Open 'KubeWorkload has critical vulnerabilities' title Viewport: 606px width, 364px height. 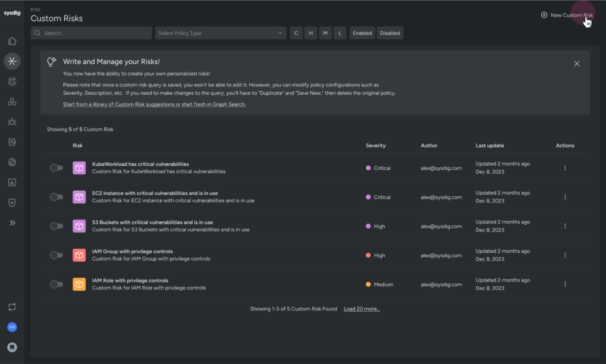click(140, 164)
